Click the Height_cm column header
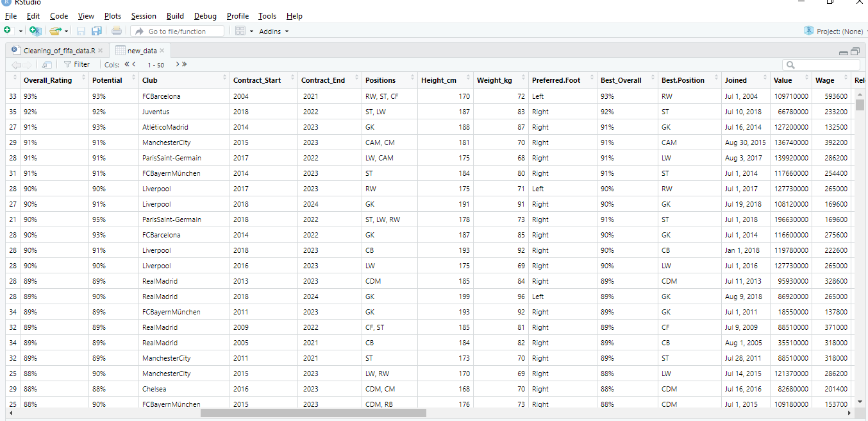868x421 pixels. point(445,80)
